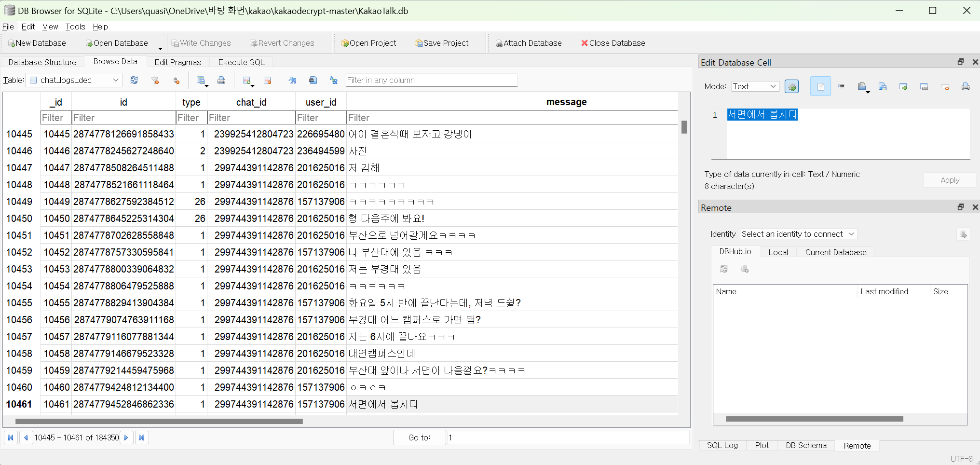Click the message column Filter box
The image size is (980, 465).
512,118
